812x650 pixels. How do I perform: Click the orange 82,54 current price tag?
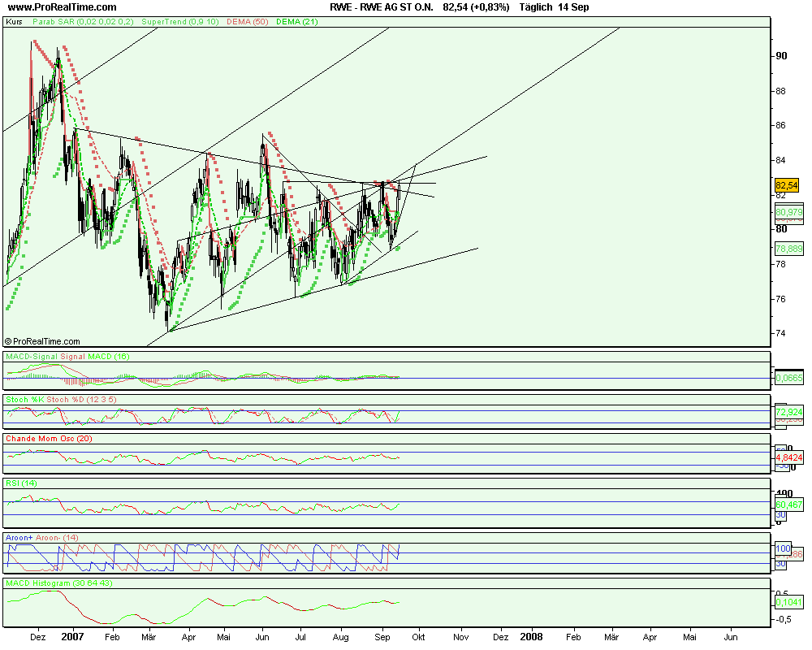coord(788,185)
